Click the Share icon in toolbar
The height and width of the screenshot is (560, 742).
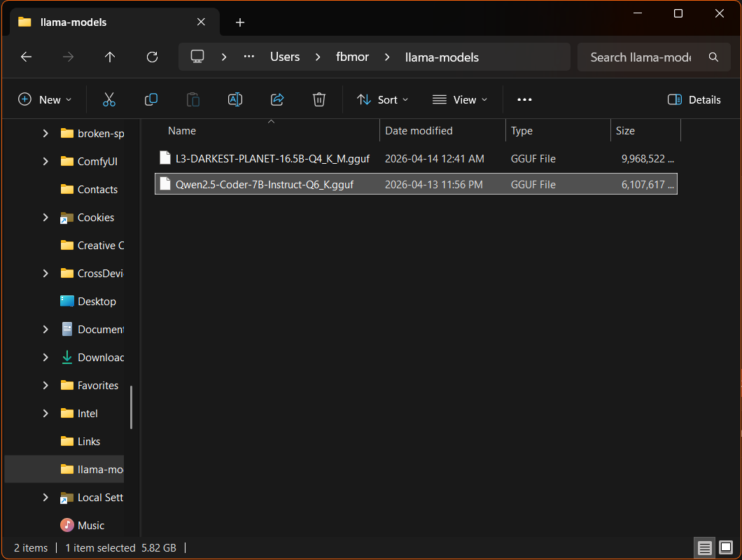[277, 99]
